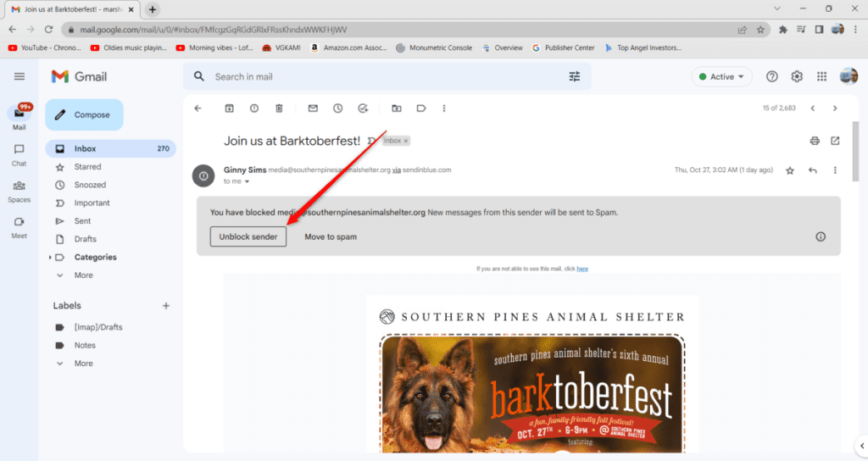Image resolution: width=868 pixels, height=461 pixels.
Task: Open the Active status dropdown
Action: (x=722, y=77)
